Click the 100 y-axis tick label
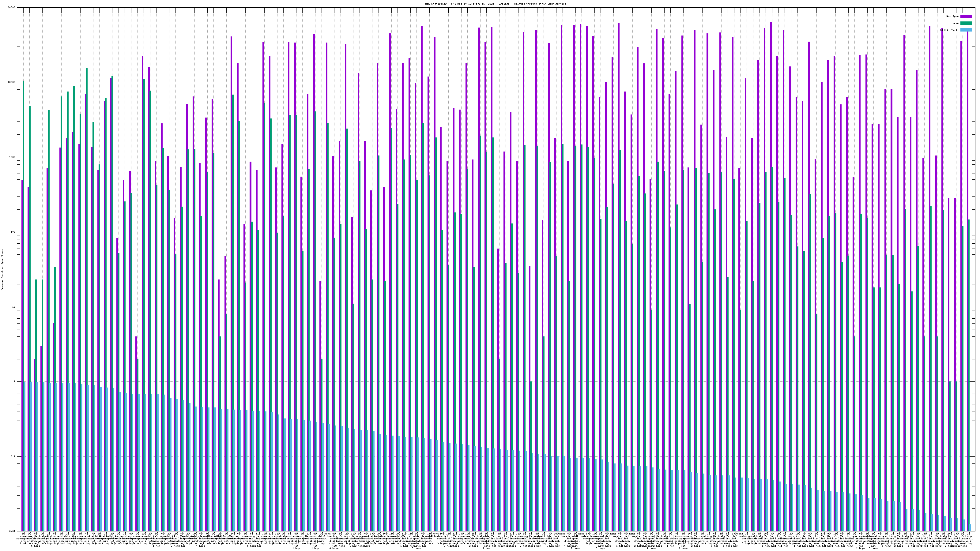The height and width of the screenshot is (551, 980). coord(13,232)
